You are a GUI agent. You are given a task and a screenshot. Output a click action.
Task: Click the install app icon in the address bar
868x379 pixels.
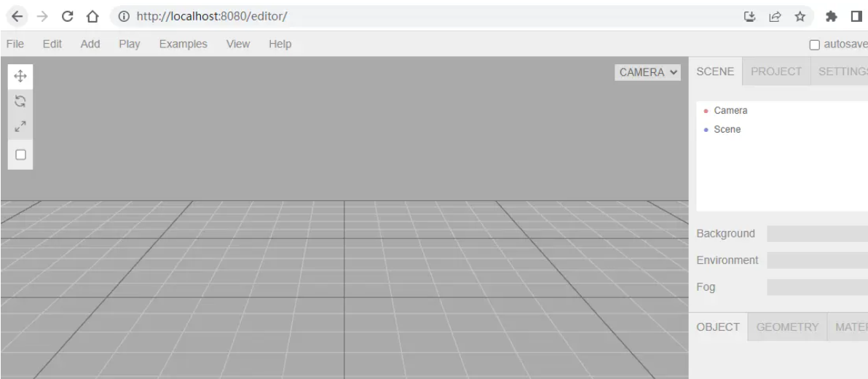749,17
